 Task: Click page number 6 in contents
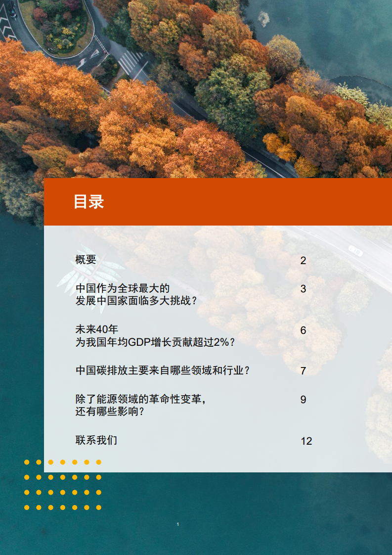(303, 330)
